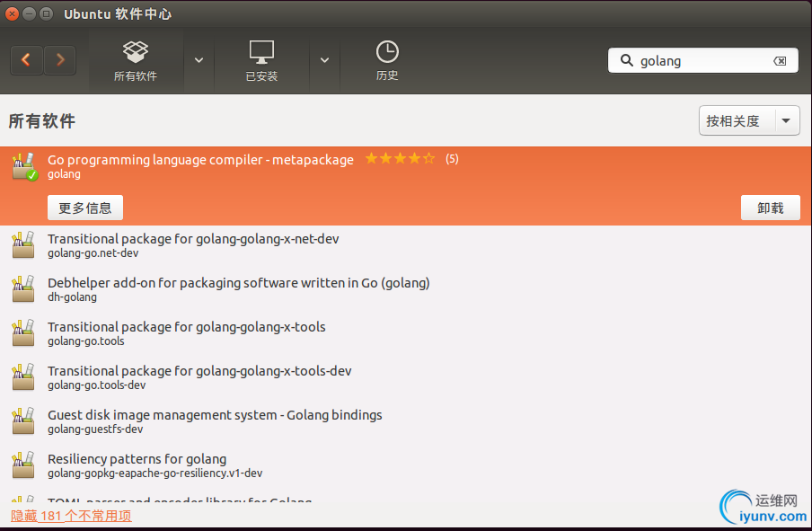Click package icon for golang-guestfs-dev

click(23, 421)
